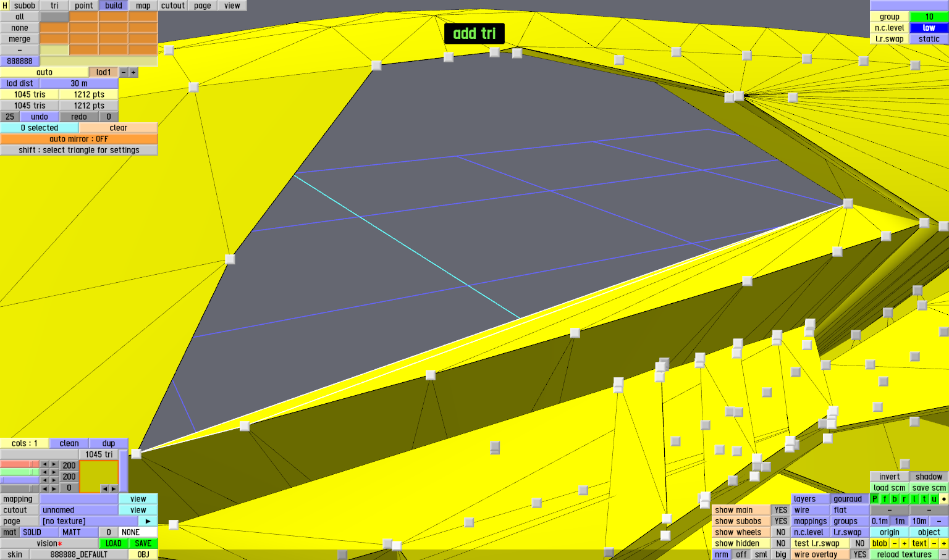Click the green t view button

924,499
